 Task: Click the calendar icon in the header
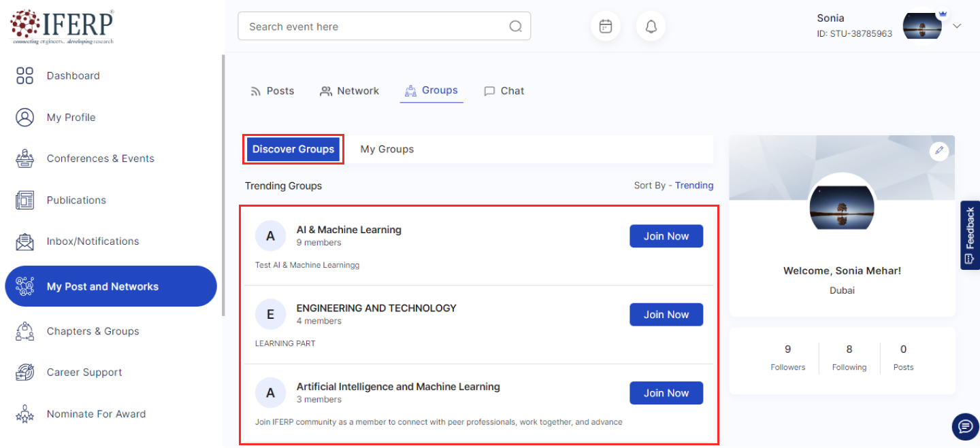tap(605, 27)
